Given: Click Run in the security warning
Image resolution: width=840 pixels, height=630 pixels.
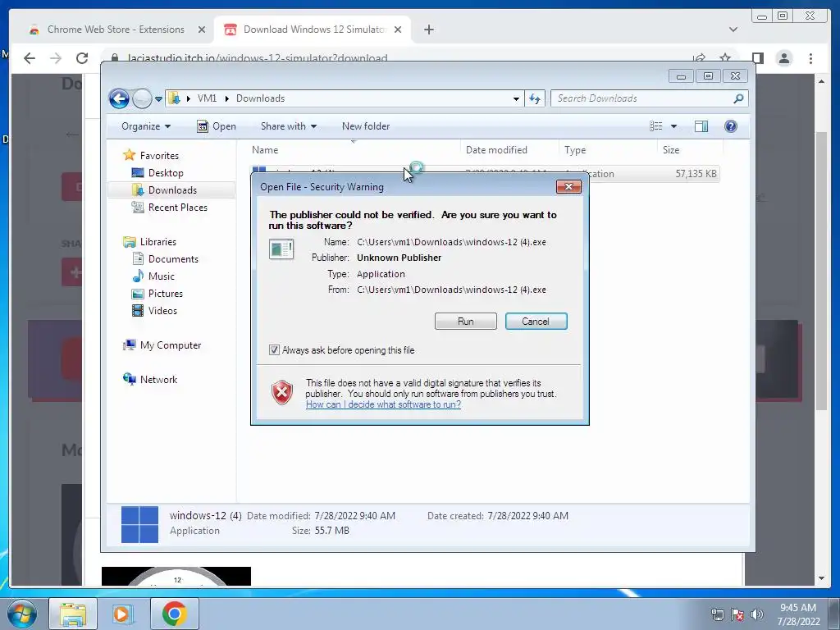Looking at the screenshot, I should (x=466, y=322).
